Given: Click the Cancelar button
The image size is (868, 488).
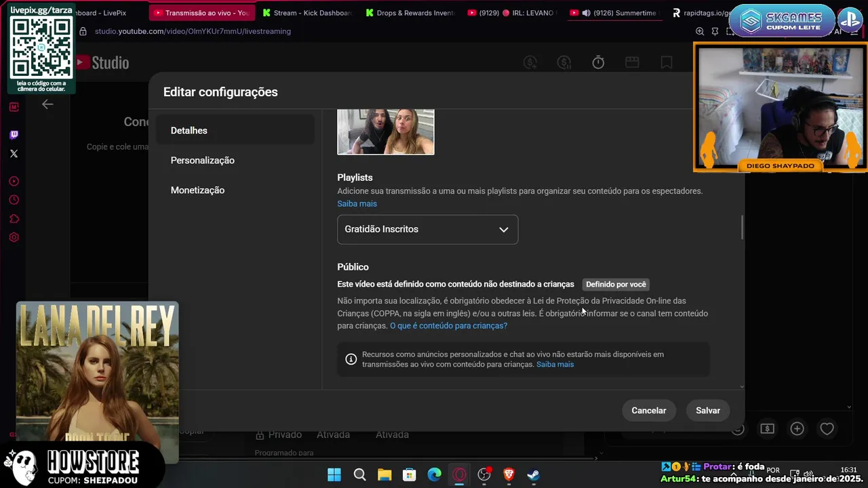Looking at the screenshot, I should tap(649, 410).
